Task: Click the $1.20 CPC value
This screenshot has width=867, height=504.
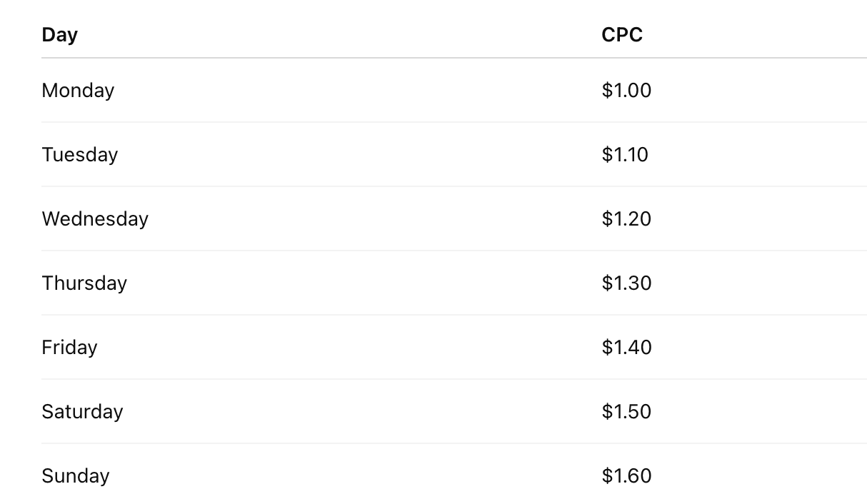Action: coord(626,219)
